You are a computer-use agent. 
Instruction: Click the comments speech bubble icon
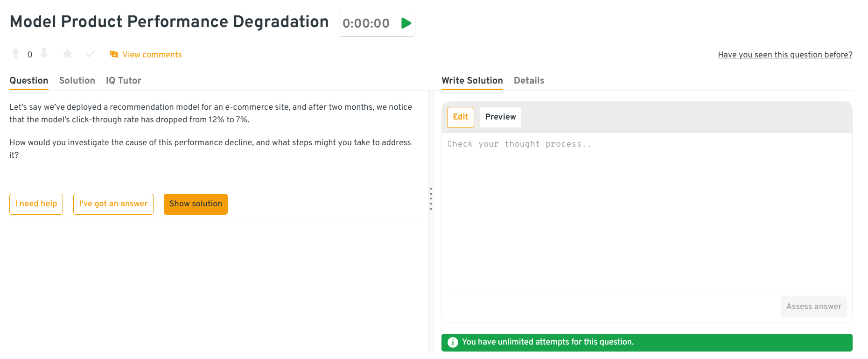pyautogui.click(x=113, y=55)
